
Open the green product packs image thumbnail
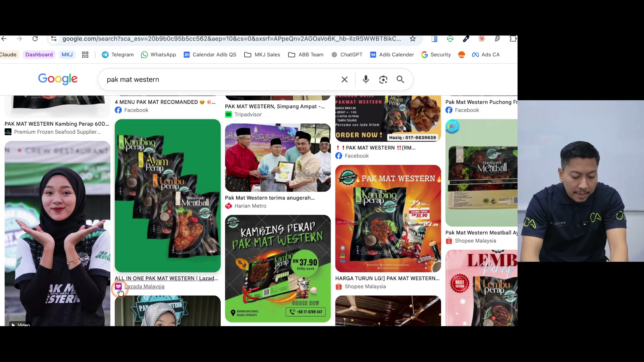click(168, 196)
